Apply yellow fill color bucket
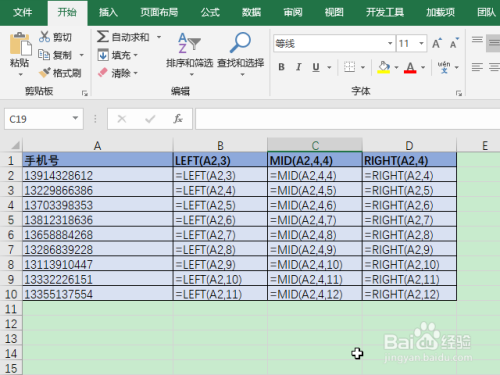 click(384, 67)
